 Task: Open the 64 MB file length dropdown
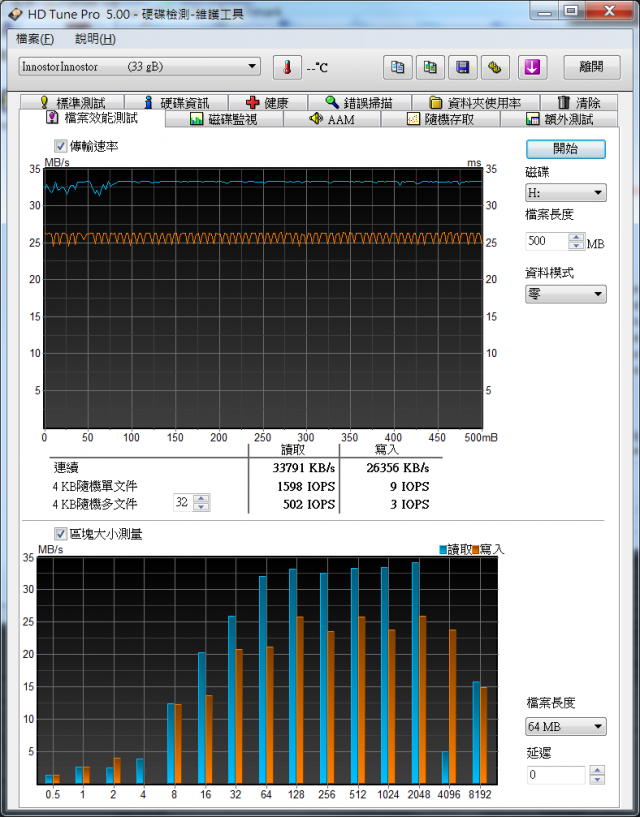click(x=565, y=726)
